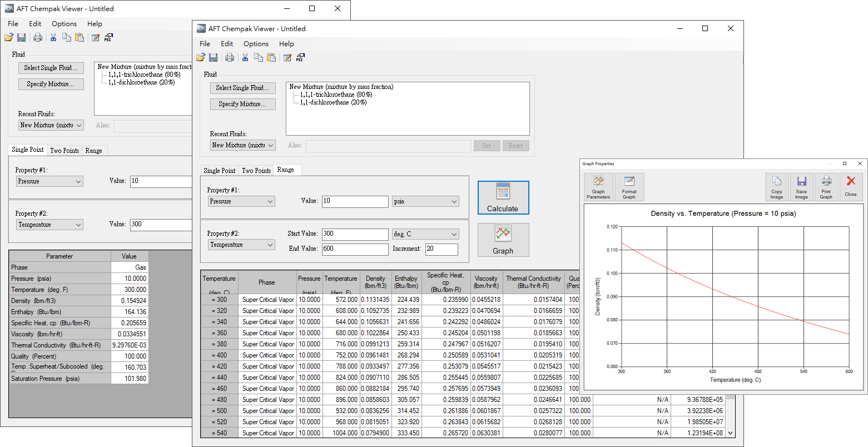Image resolution: width=868 pixels, height=447 pixels.
Task: Click Save icon in front window toolbar
Action: (x=214, y=58)
